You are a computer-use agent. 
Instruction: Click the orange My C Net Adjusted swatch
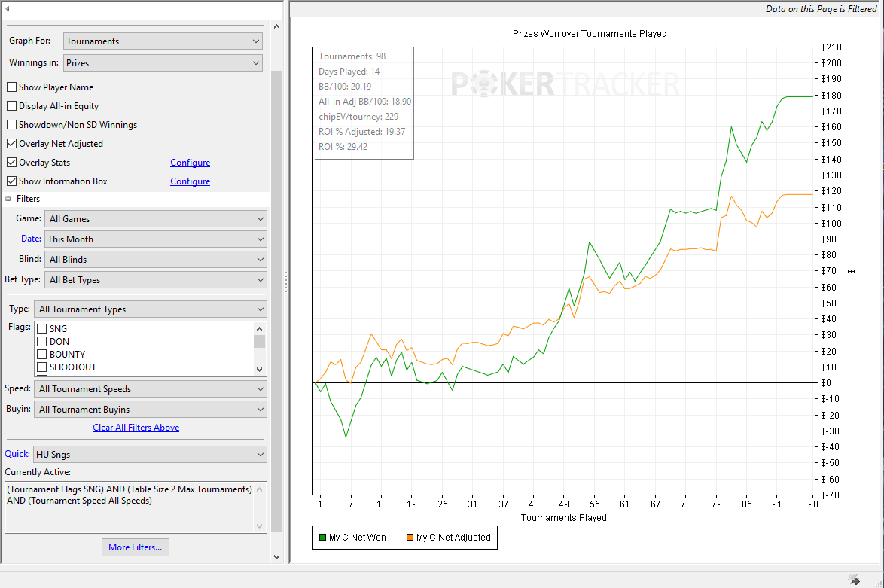pos(410,538)
